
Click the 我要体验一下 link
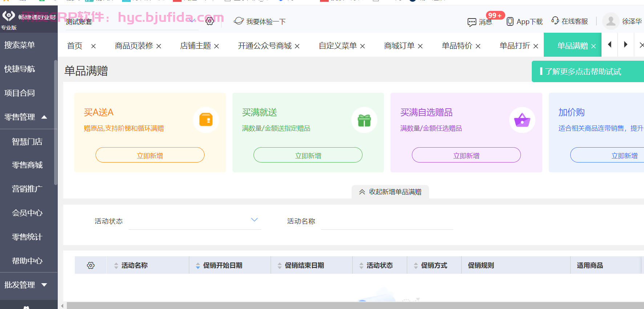(x=266, y=21)
